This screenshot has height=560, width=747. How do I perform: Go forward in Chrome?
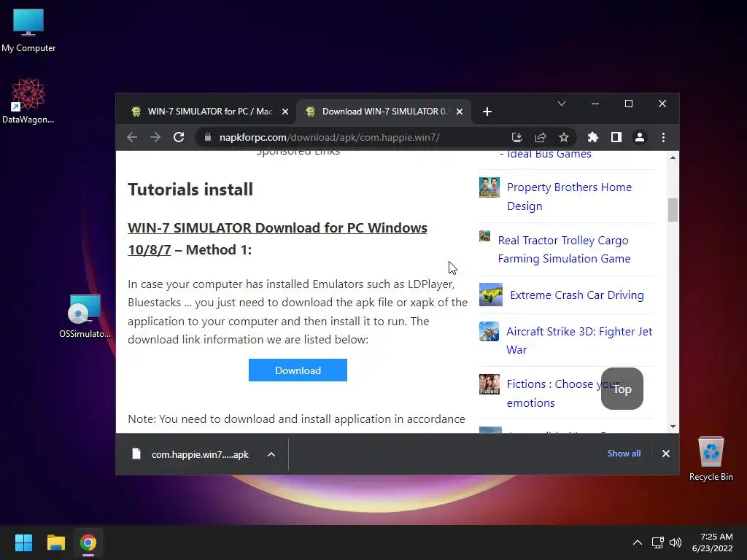[x=155, y=138]
